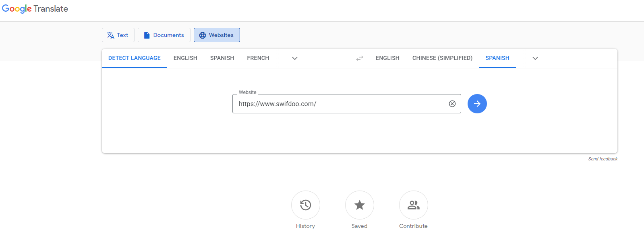Open the Contribute people icon
The width and height of the screenshot is (644, 242).
coord(414,205)
